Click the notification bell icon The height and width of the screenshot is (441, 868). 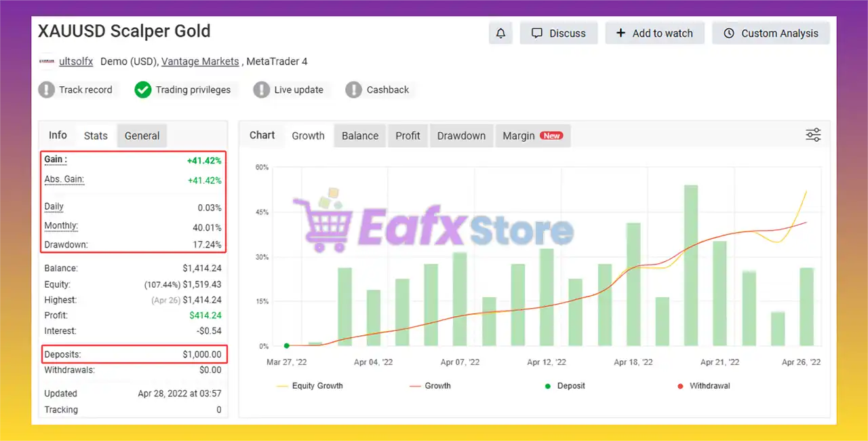pos(500,33)
